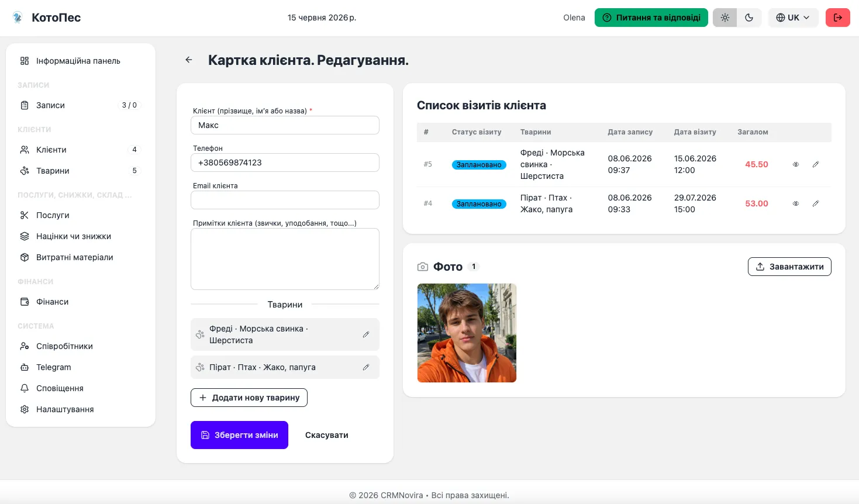View visit #4 with eye icon
This screenshot has height=504, width=859.
796,203
